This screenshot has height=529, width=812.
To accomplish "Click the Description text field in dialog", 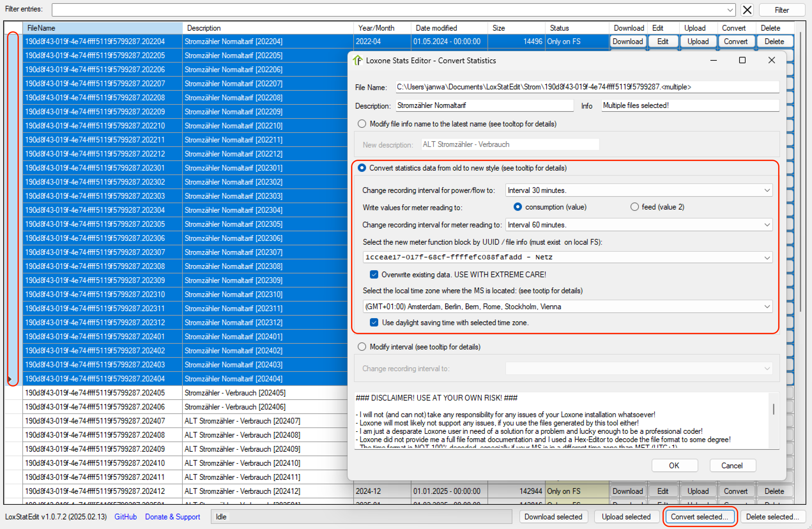I will 484,105.
